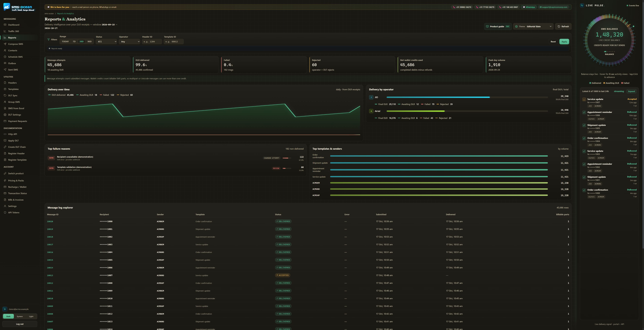Screen dimensions: 644x330
Task: Switch to System theme mode
Action: 20,317
